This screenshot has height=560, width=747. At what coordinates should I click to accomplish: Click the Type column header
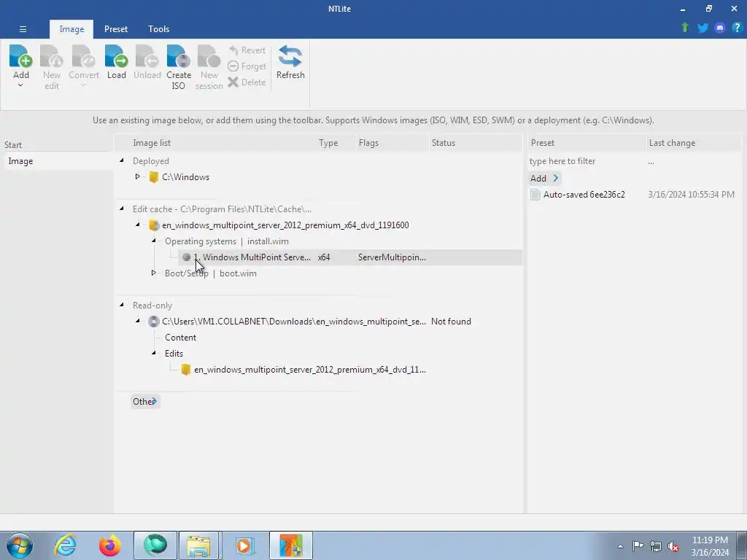coord(337,143)
